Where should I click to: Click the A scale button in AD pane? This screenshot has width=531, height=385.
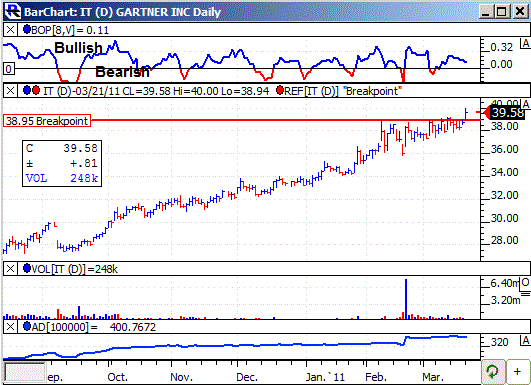click(x=526, y=340)
